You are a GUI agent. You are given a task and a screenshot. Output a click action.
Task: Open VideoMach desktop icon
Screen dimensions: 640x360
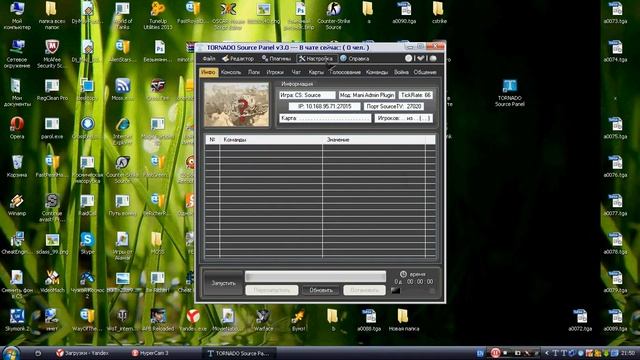click(52, 282)
